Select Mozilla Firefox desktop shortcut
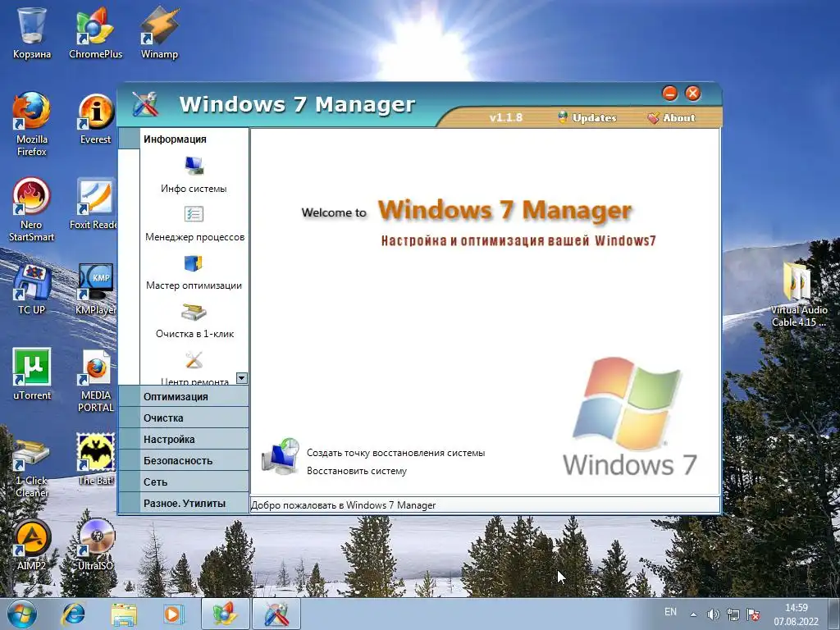Screen dimensions: 840x630 [x=32, y=125]
